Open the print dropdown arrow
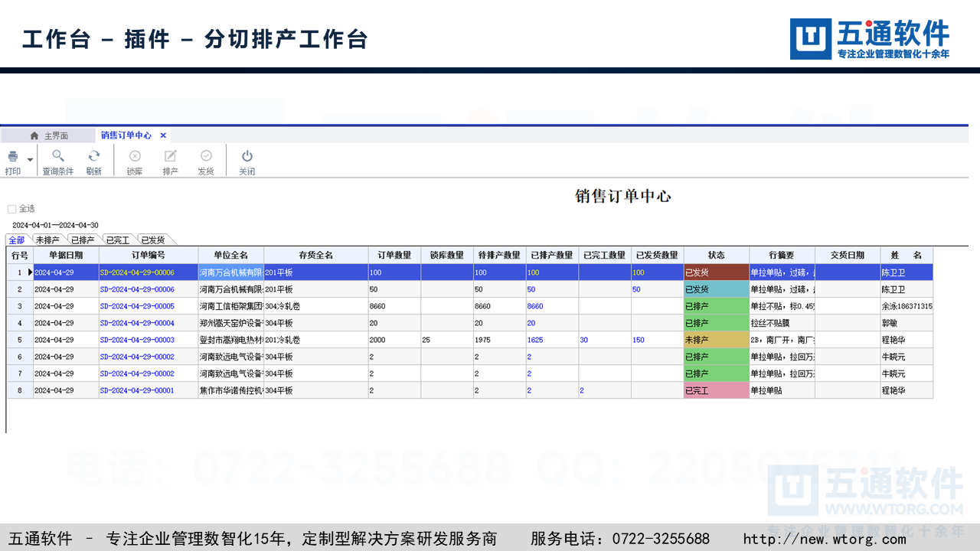Image resolution: width=980 pixels, height=551 pixels. pos(30,160)
